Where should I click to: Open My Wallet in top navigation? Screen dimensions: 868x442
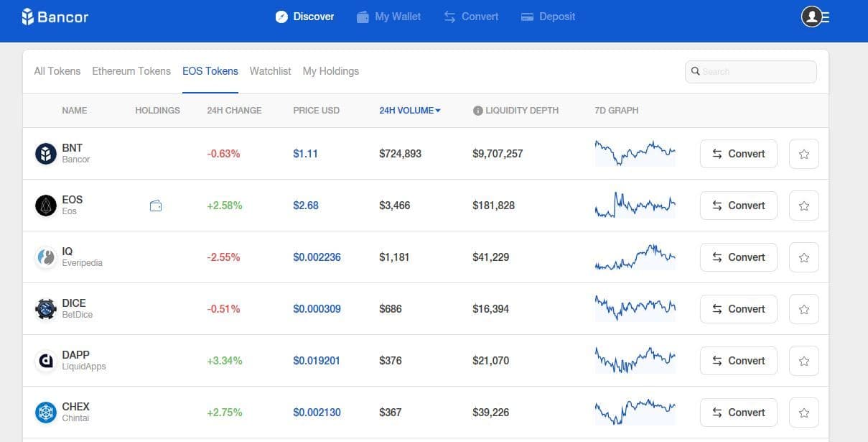click(x=389, y=17)
